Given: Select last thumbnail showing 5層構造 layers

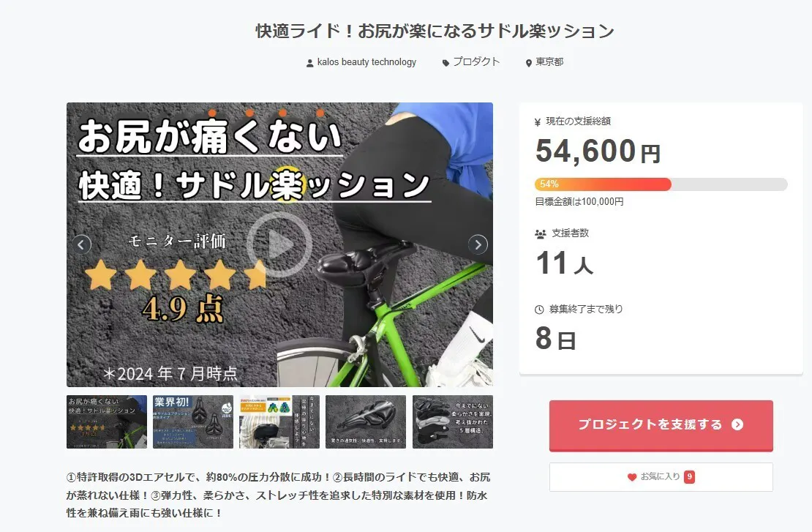Looking at the screenshot, I should click(x=453, y=422).
